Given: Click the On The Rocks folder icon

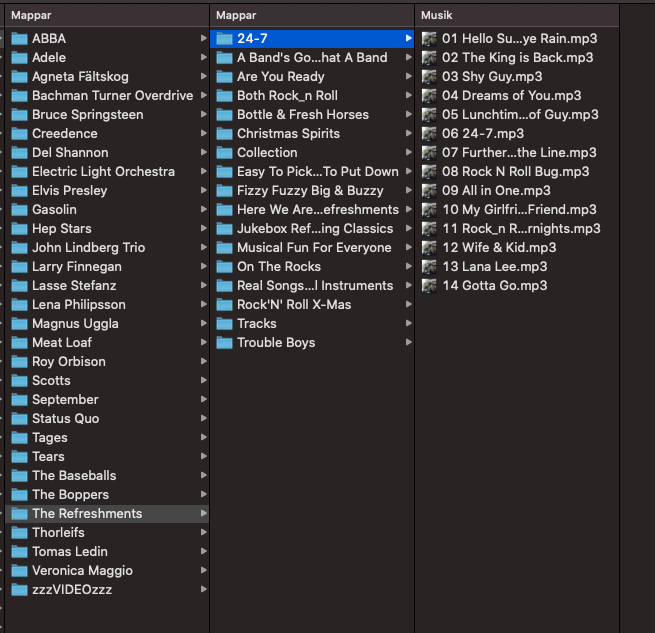Looking at the screenshot, I should coord(224,267).
